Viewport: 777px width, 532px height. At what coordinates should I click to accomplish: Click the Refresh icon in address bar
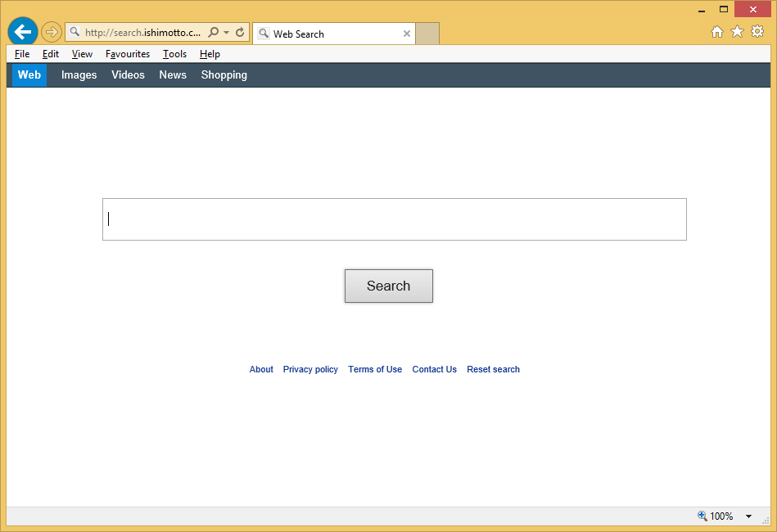240,33
